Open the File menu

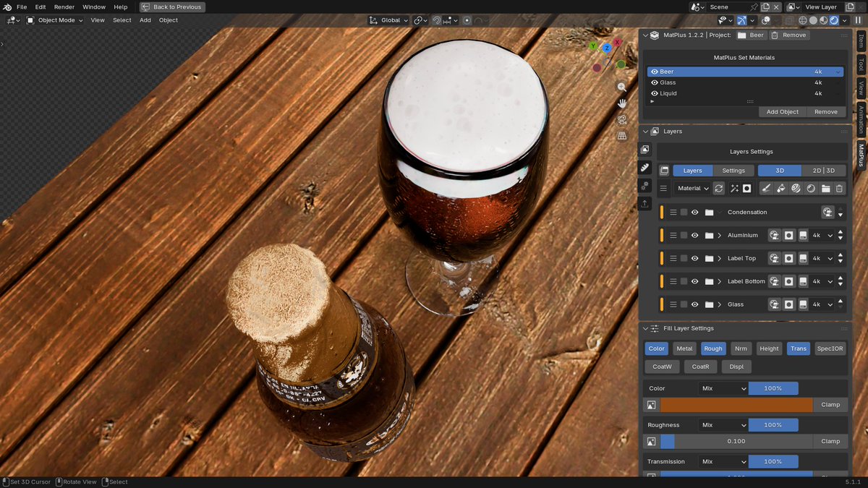coord(22,7)
